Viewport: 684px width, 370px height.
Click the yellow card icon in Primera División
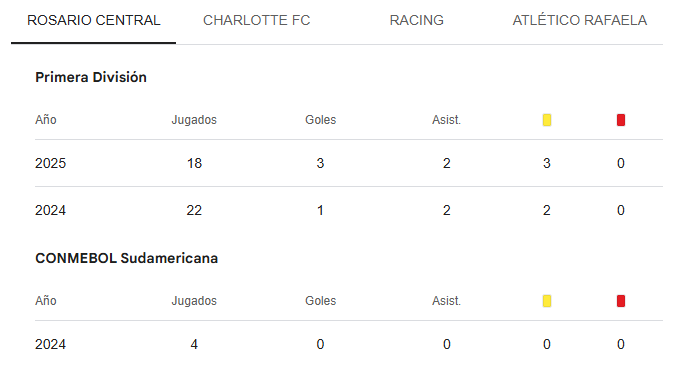(x=547, y=120)
